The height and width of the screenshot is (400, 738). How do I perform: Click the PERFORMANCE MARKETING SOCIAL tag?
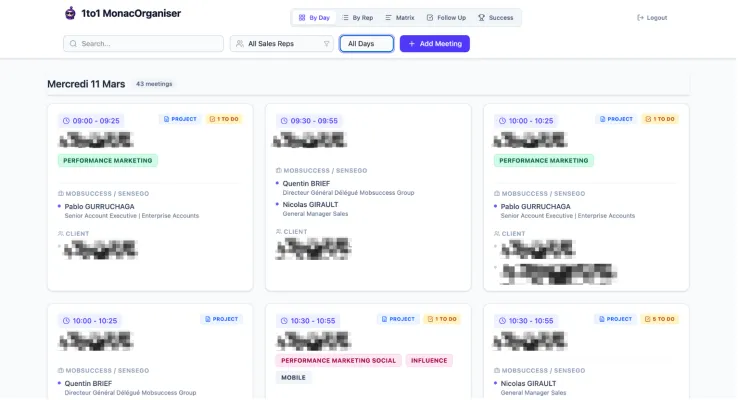tap(338, 360)
